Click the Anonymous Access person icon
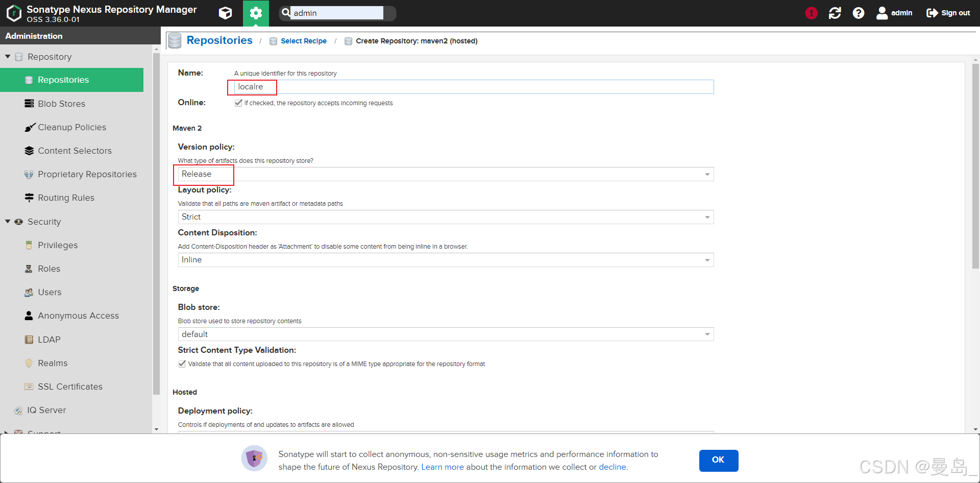 tap(29, 316)
